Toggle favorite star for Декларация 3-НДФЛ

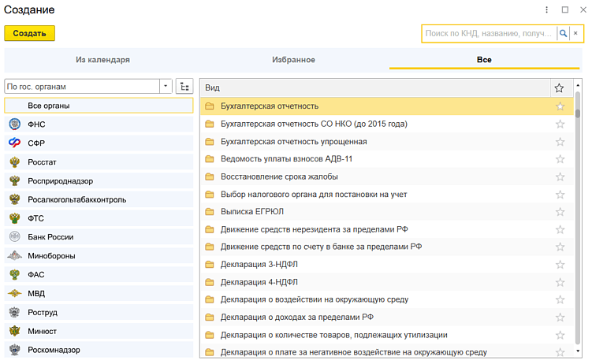560,265
